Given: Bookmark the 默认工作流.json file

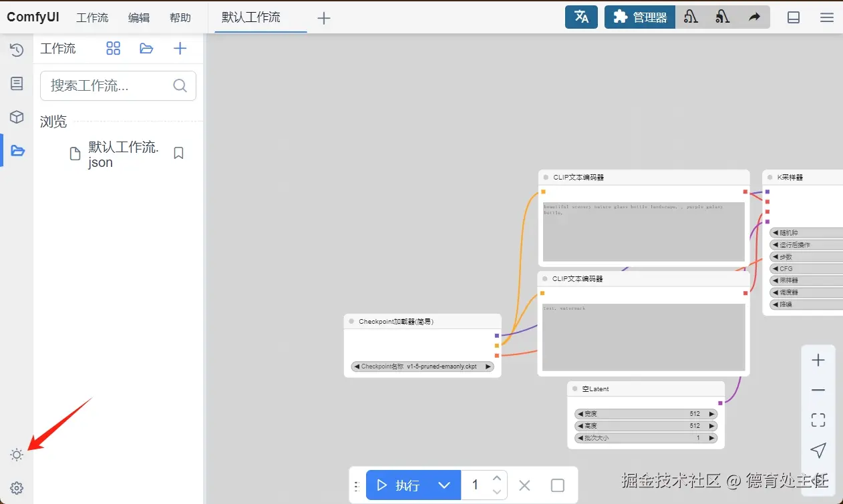Looking at the screenshot, I should (x=178, y=153).
